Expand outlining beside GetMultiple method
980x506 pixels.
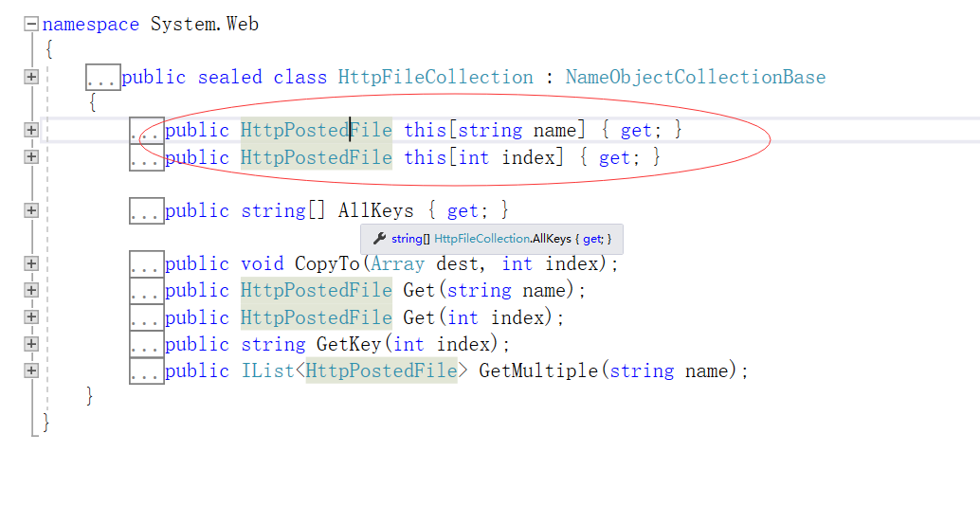pyautogui.click(x=31, y=370)
